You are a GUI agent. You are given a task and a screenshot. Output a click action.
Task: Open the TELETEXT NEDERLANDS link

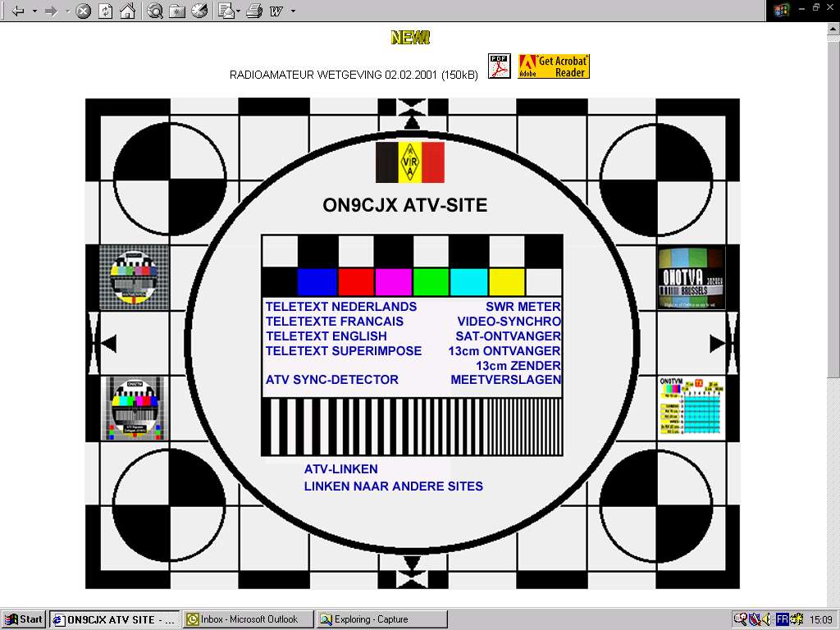pos(341,307)
